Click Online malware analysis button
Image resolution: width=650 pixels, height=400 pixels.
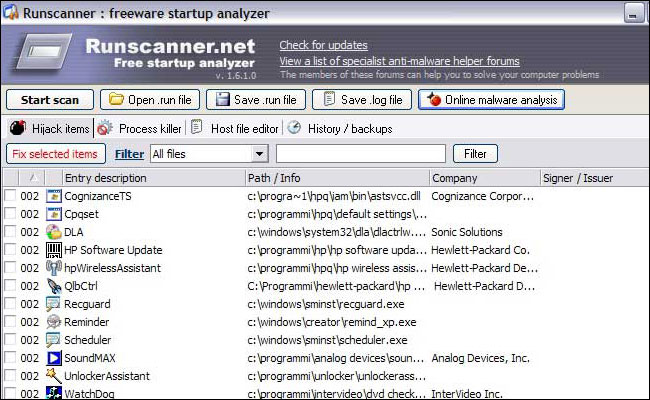(x=491, y=100)
